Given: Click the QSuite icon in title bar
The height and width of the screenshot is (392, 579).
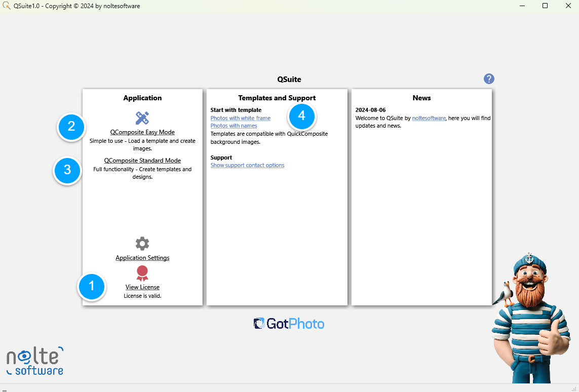Looking at the screenshot, I should (6, 6).
